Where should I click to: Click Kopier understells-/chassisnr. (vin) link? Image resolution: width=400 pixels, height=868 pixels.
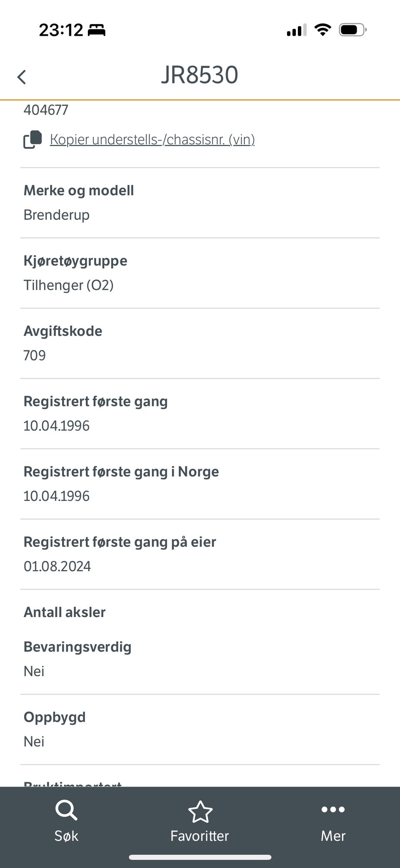click(152, 139)
